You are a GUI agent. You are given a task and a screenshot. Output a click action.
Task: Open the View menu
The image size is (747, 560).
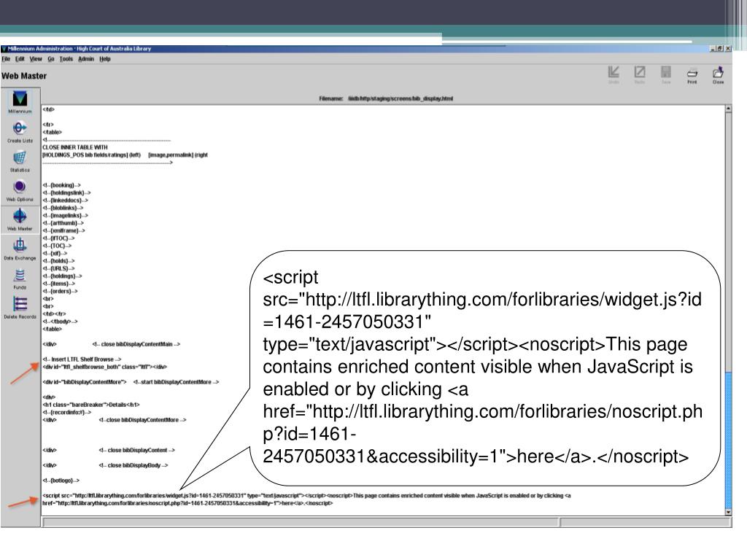point(36,59)
